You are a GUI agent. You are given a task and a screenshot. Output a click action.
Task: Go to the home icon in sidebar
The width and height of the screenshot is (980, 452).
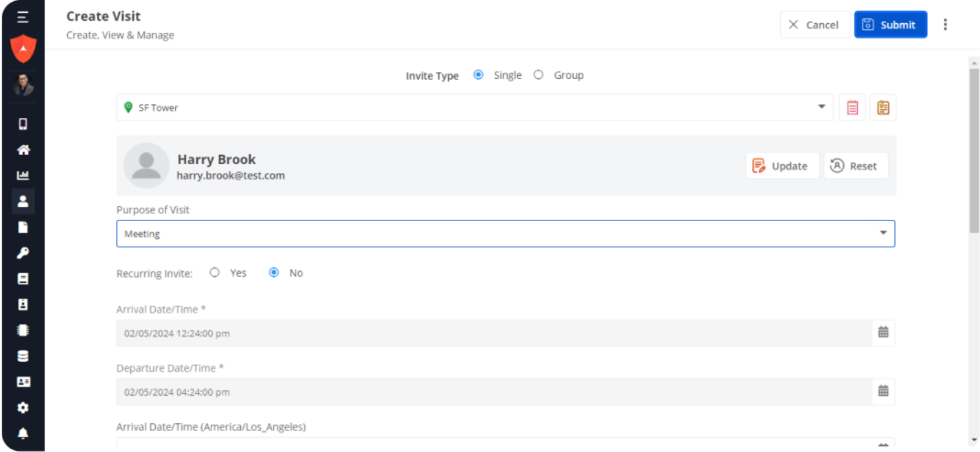[23, 150]
